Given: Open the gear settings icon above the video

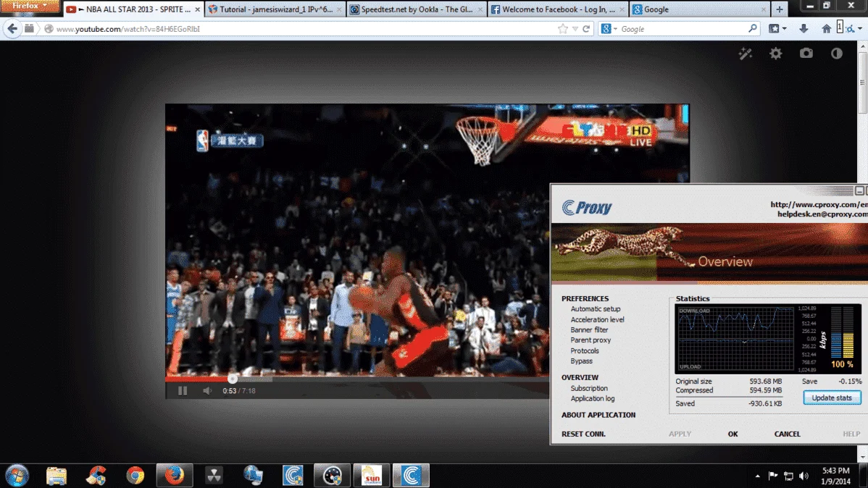Looking at the screenshot, I should [x=775, y=53].
